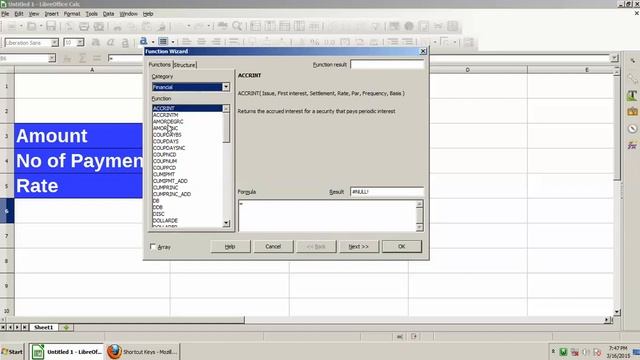This screenshot has height=360, width=640.
Task: Select the Amount cell in the sheet
Action: pos(78,136)
